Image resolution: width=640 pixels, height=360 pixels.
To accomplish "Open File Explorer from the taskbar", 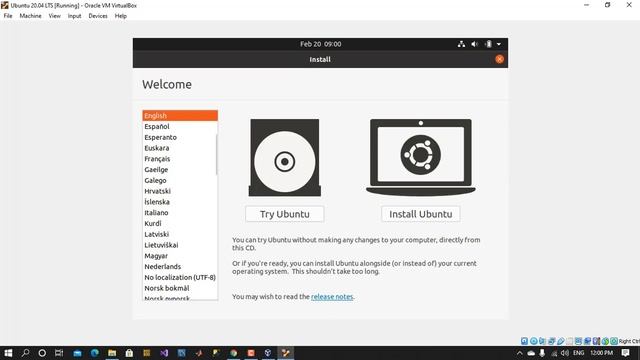I will coord(112,353).
